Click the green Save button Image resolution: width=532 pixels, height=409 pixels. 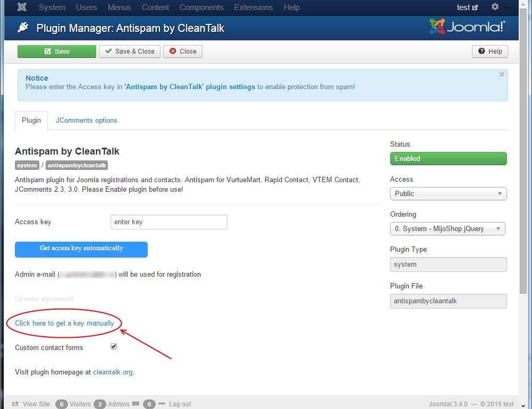tap(56, 52)
